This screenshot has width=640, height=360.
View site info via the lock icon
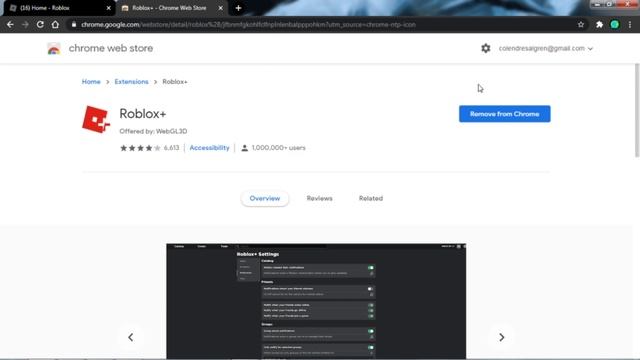(x=73, y=24)
